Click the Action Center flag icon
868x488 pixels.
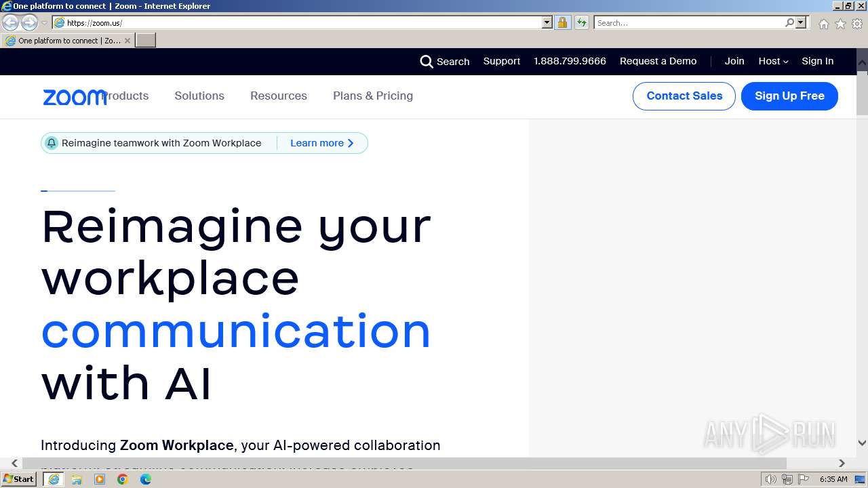tap(804, 479)
